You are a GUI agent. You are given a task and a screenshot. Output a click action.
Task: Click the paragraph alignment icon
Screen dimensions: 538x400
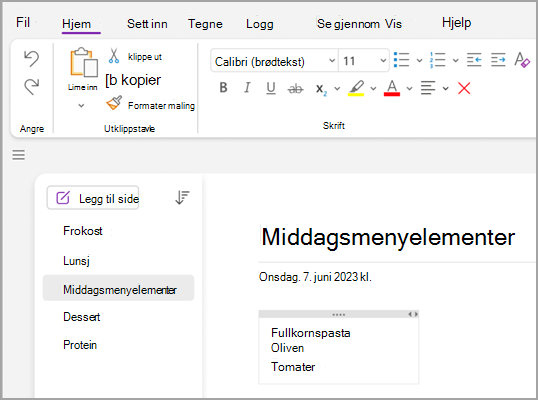click(428, 88)
